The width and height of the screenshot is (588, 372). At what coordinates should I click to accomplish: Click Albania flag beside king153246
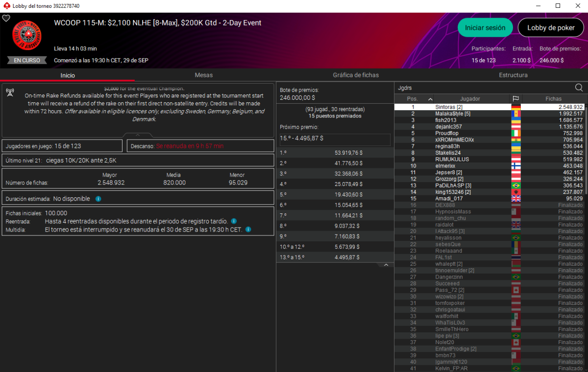pos(515,192)
